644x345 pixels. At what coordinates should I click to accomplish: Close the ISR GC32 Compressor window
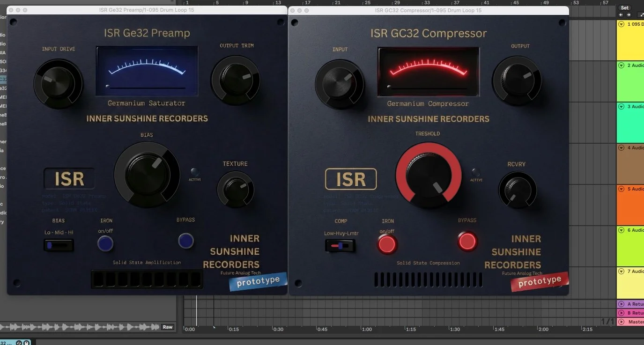pos(293,10)
